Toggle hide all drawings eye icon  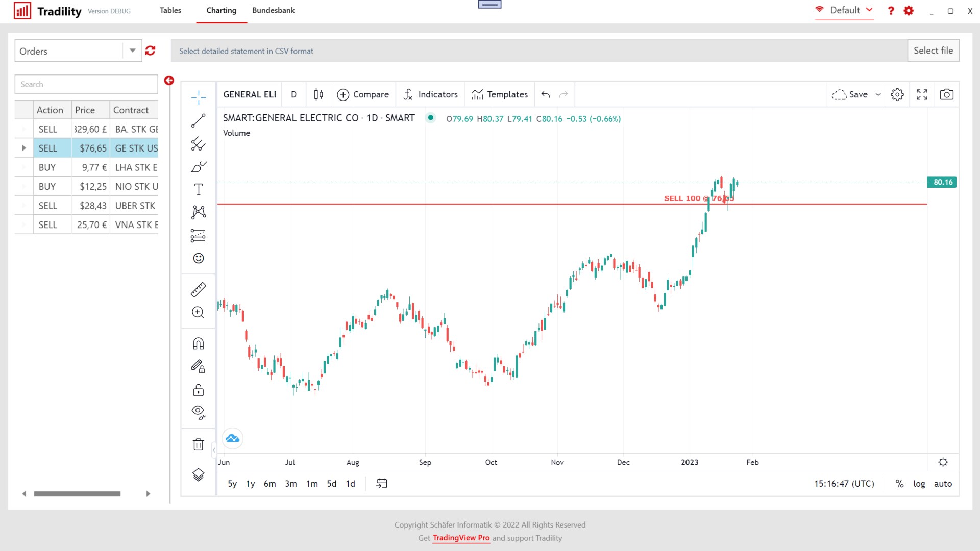(x=198, y=412)
